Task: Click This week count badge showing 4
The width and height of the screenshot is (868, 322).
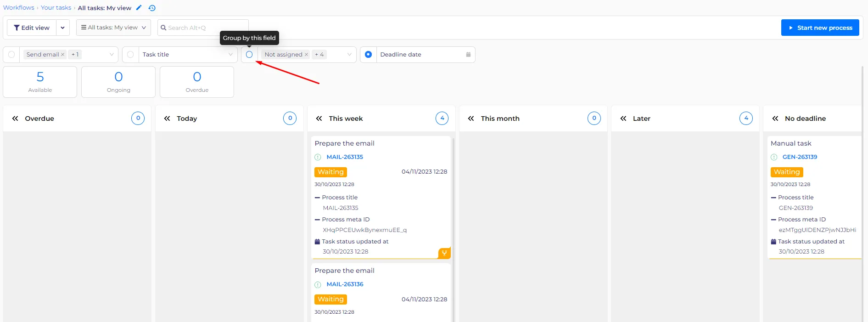Action: pos(442,118)
